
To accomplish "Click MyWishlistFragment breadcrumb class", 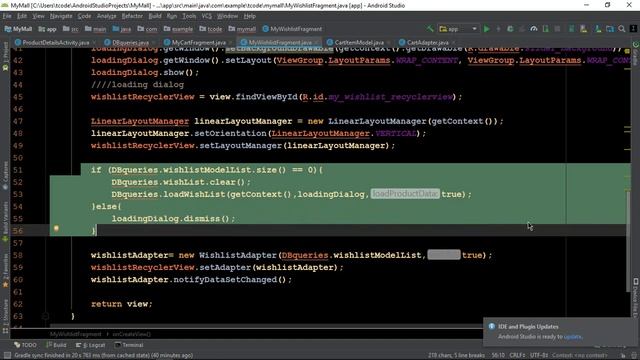I will tap(292, 29).
